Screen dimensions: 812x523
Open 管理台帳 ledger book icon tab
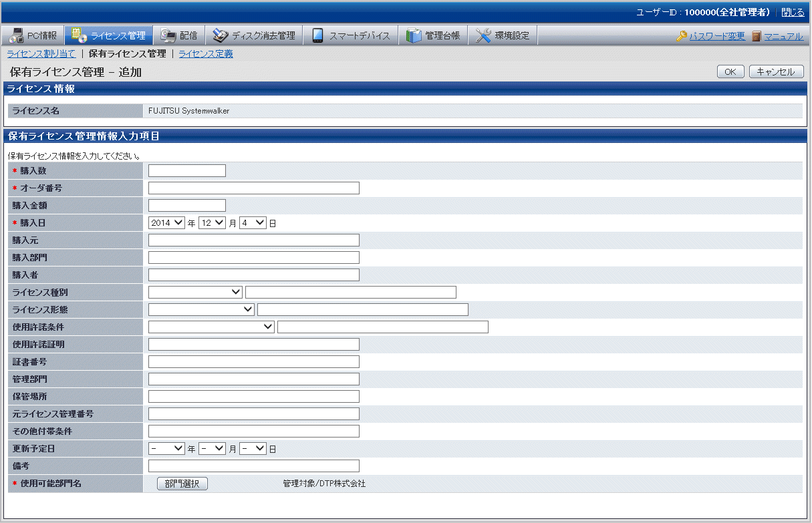tap(433, 35)
